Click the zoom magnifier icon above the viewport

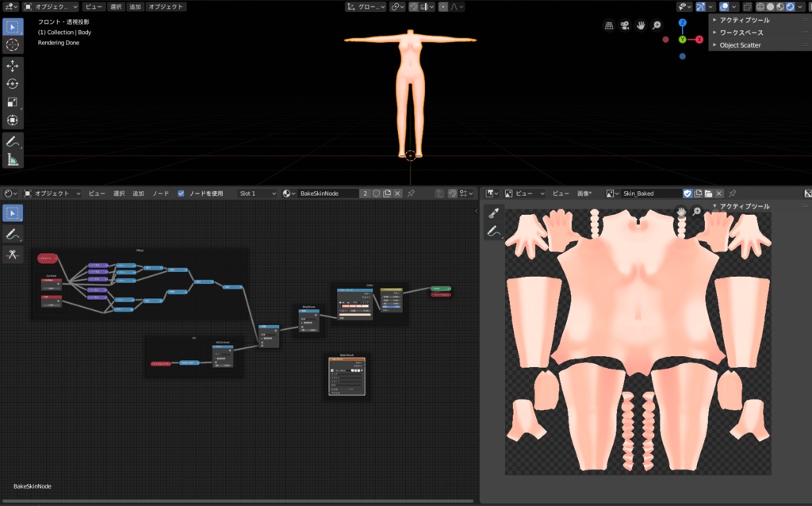pos(656,25)
